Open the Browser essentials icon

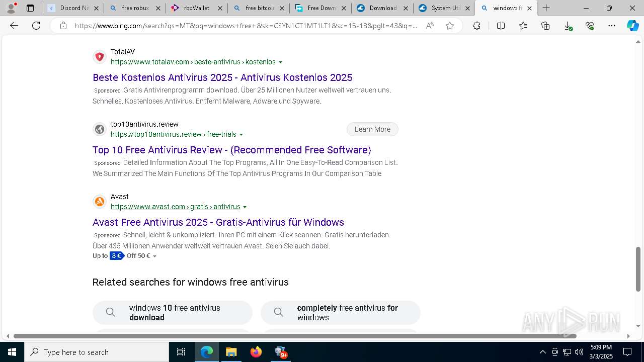590,26
